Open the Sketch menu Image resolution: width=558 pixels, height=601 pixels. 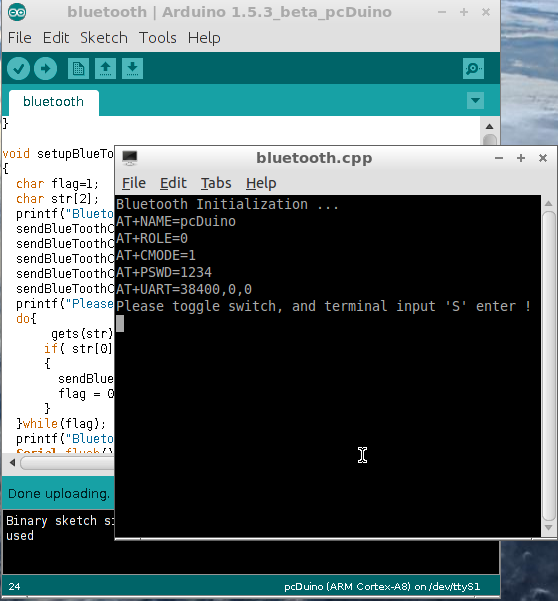click(104, 38)
